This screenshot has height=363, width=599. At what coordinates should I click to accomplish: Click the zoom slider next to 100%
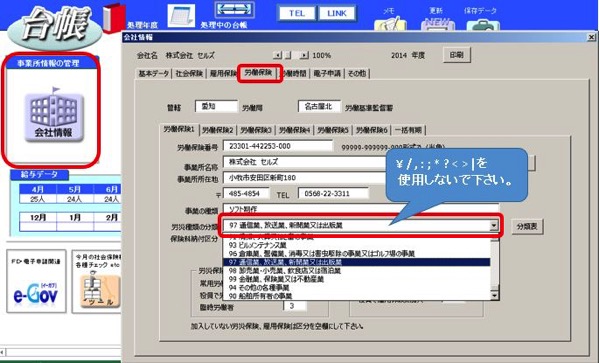pyautogui.click(x=288, y=55)
